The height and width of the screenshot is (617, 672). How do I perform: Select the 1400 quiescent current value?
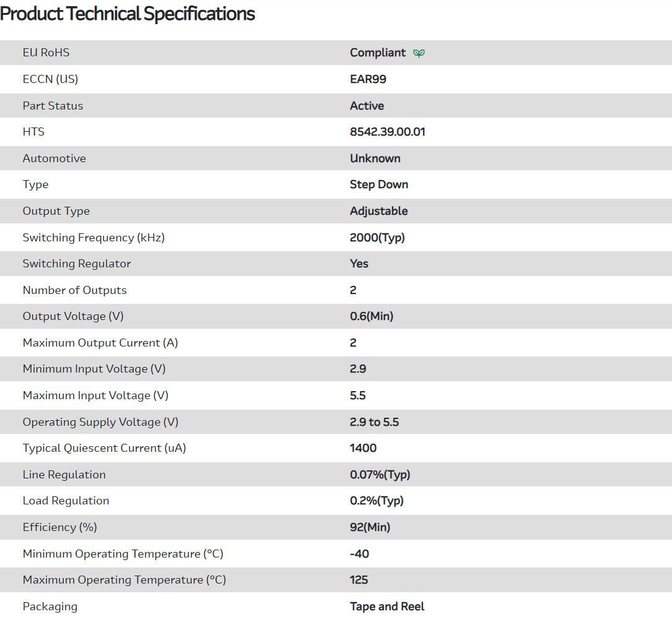(x=363, y=448)
